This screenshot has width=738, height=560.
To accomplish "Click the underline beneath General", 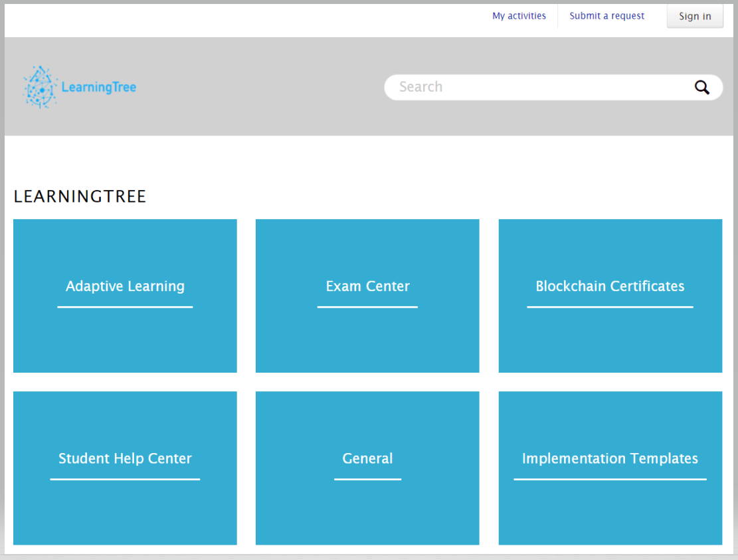I will pyautogui.click(x=367, y=479).
